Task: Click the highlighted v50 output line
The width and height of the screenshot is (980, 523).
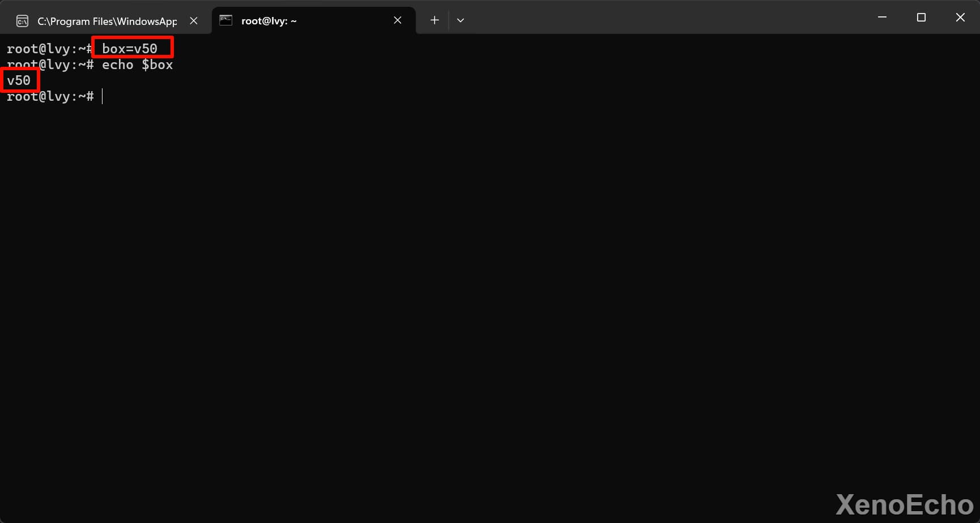Action: click(19, 80)
